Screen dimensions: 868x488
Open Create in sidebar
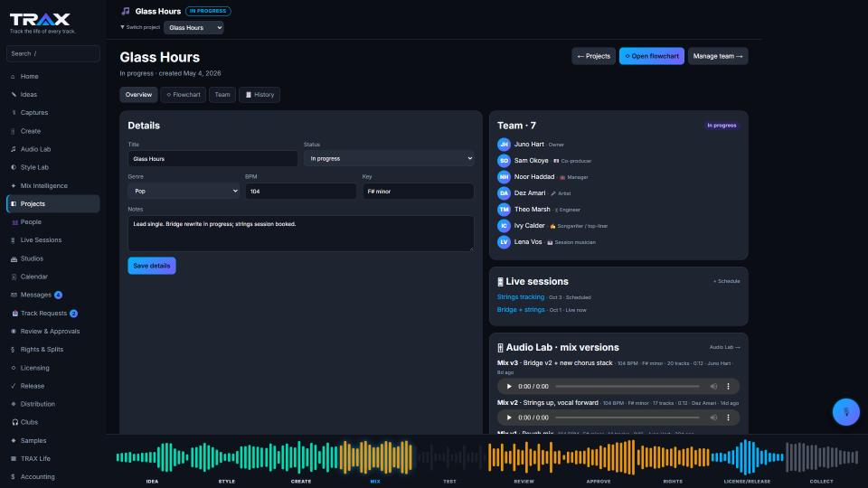pos(53,131)
